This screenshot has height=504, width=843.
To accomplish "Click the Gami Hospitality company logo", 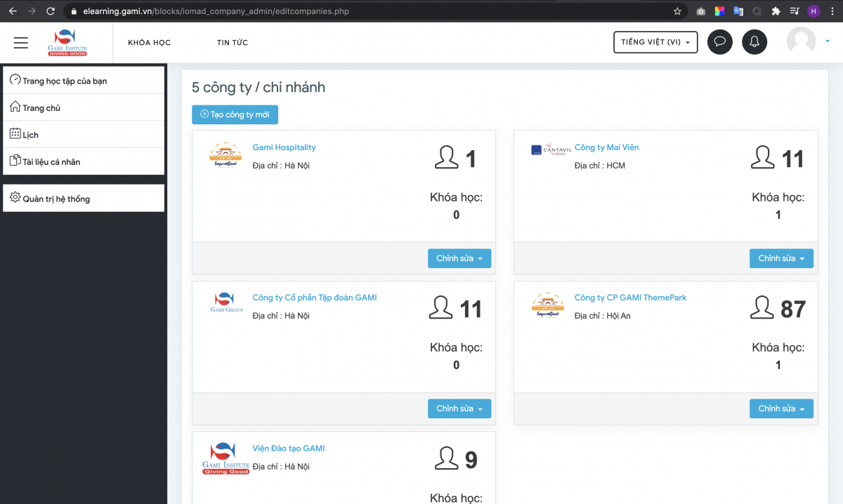I will point(226,155).
